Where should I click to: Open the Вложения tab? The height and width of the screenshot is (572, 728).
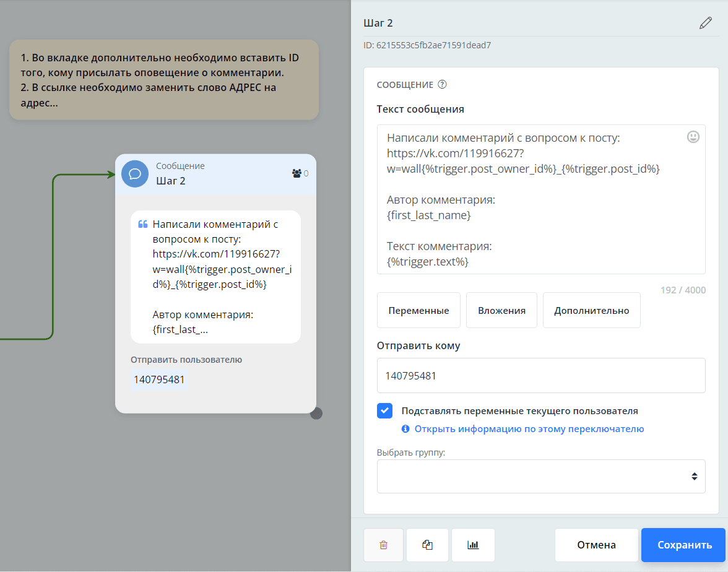tap(501, 310)
